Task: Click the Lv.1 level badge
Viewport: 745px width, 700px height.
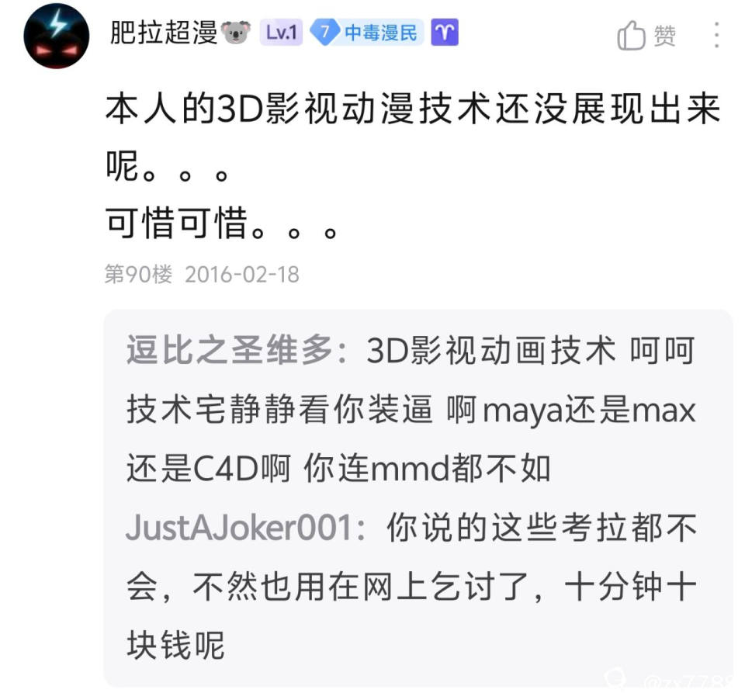Action: pyautogui.click(x=281, y=33)
